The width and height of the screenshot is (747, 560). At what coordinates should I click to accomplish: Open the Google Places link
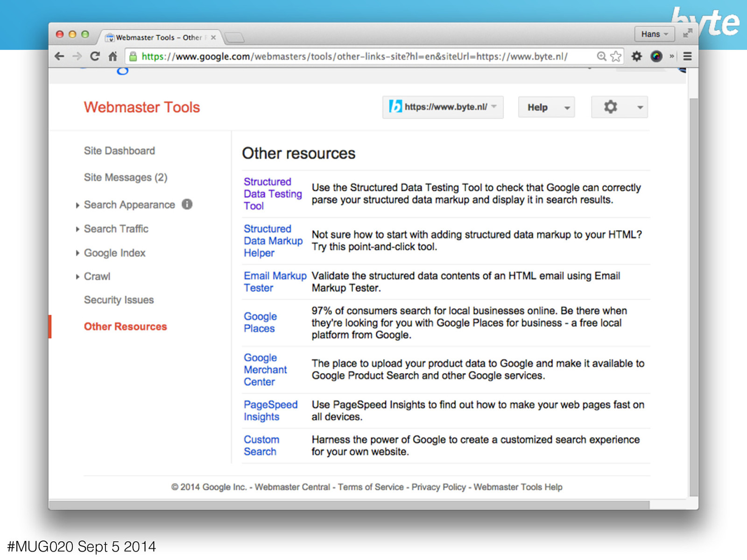pos(260,322)
